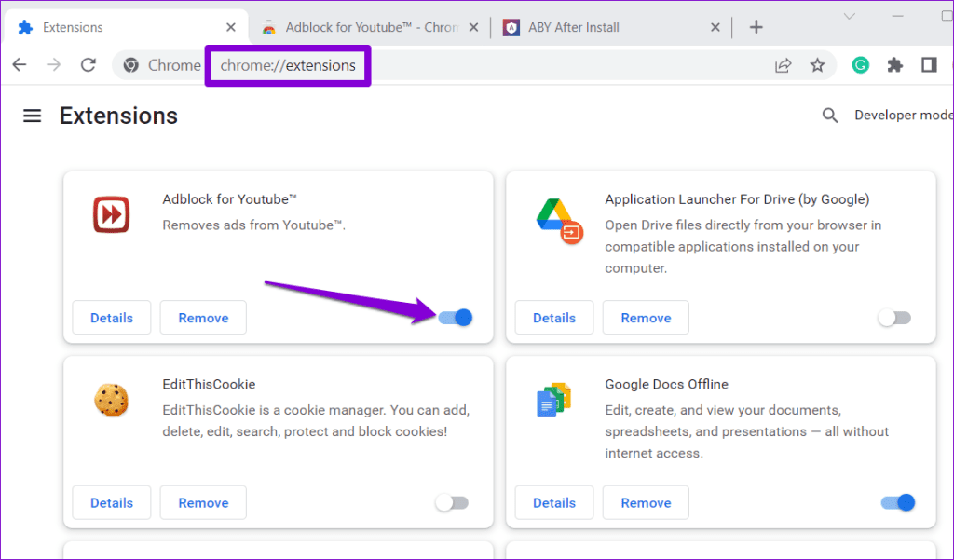
Task: Disable the Adblock for Youtube extension toggle
Action: 456,318
